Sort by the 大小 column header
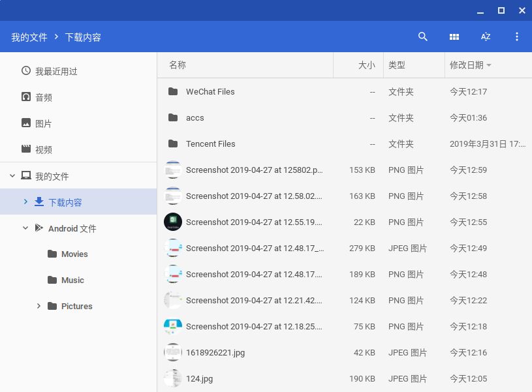The height and width of the screenshot is (392, 532). point(366,65)
